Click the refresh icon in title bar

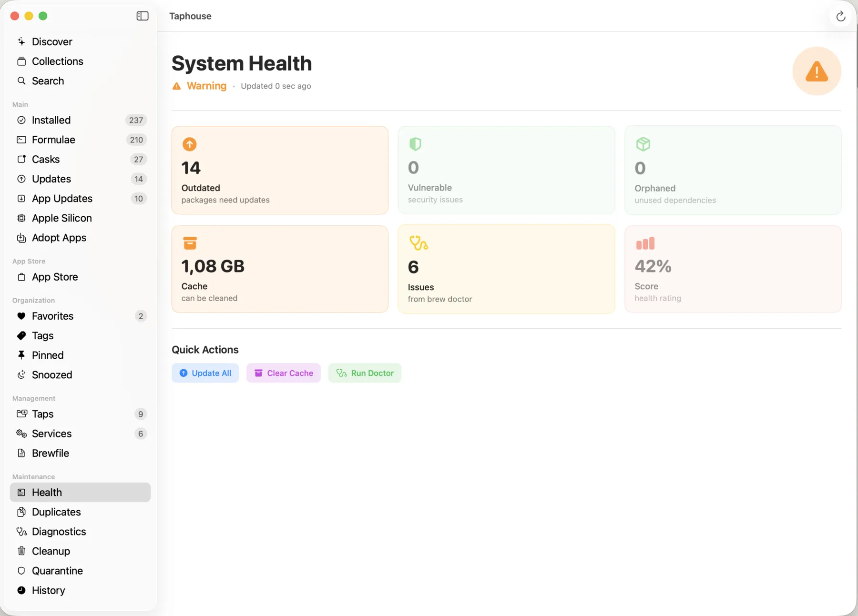841,16
